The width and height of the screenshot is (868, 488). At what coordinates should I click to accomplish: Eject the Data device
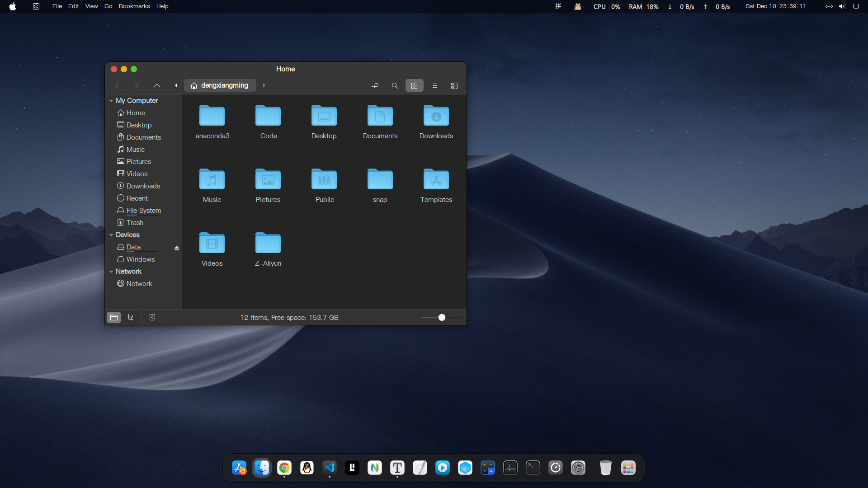click(x=177, y=248)
